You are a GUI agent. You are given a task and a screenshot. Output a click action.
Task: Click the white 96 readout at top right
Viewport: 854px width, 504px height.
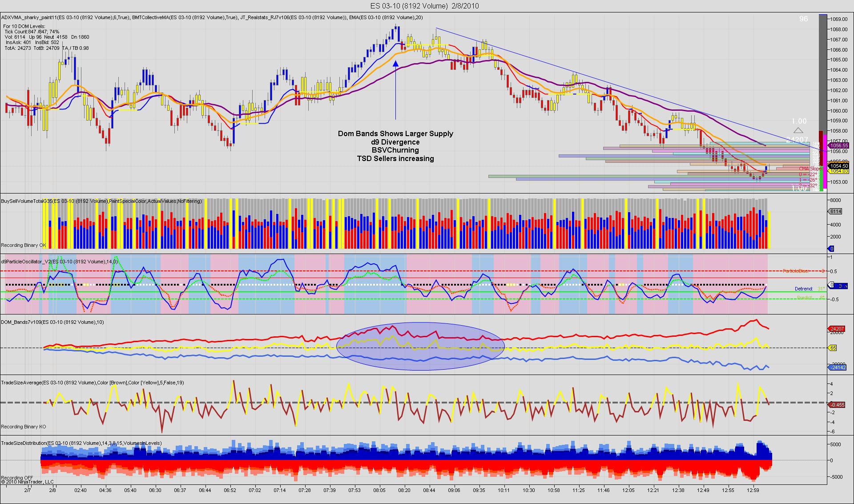point(803,19)
